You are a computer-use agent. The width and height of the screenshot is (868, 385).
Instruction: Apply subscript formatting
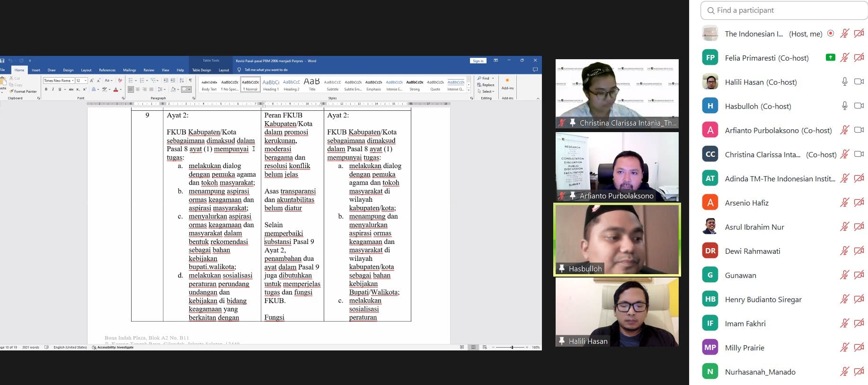[x=79, y=89]
